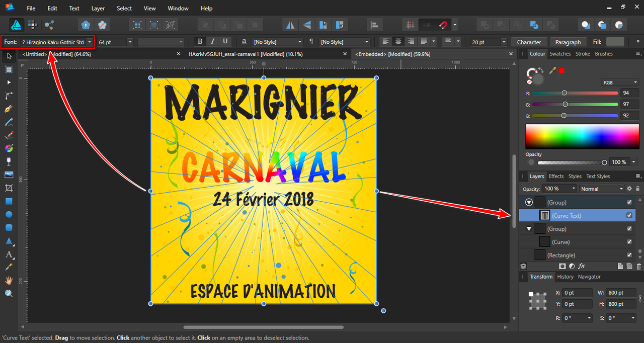The image size is (644, 343).
Task: Open the 20 pt leading dropdown
Action: click(503, 42)
